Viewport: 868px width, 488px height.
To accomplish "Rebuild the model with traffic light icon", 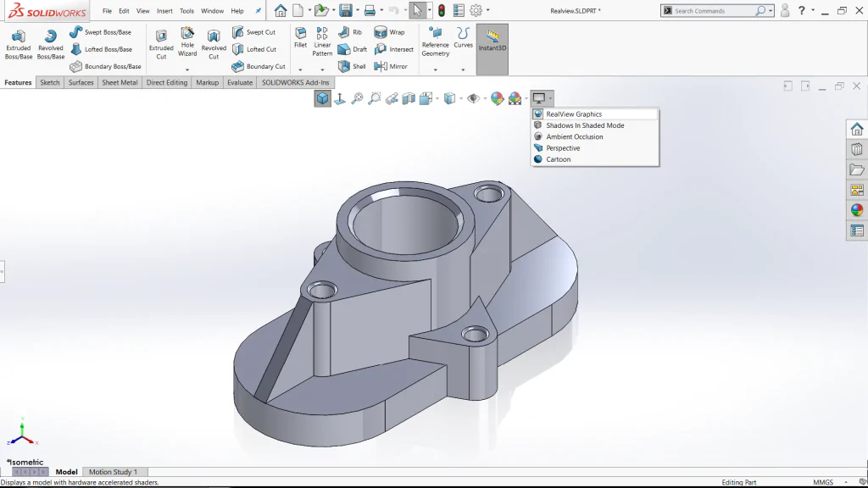I will tap(441, 10).
